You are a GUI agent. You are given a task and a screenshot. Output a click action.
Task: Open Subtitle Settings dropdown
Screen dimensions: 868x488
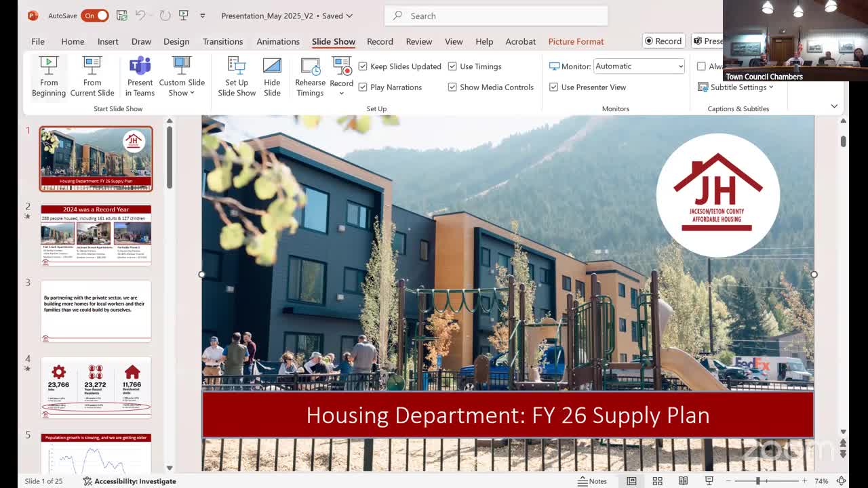736,87
